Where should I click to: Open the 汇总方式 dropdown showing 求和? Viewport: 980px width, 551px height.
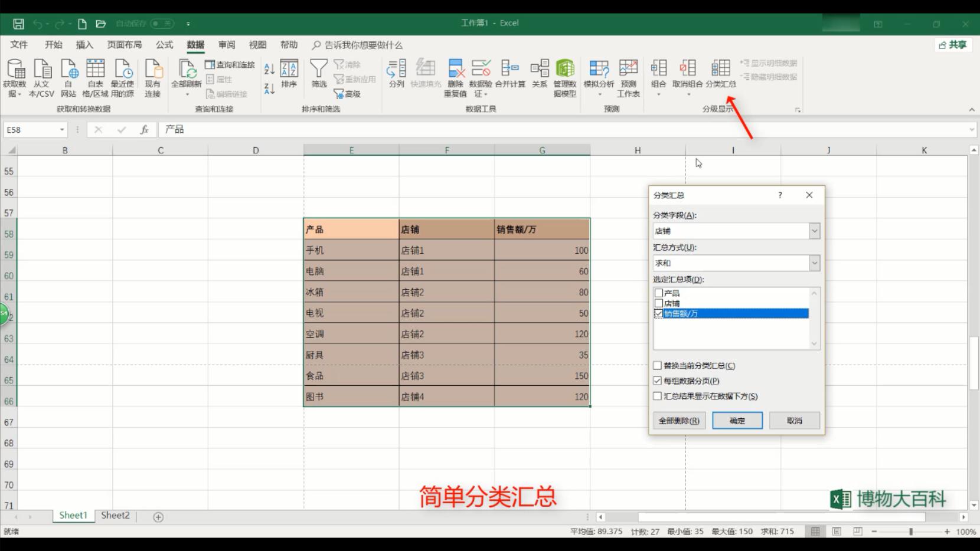pos(815,263)
